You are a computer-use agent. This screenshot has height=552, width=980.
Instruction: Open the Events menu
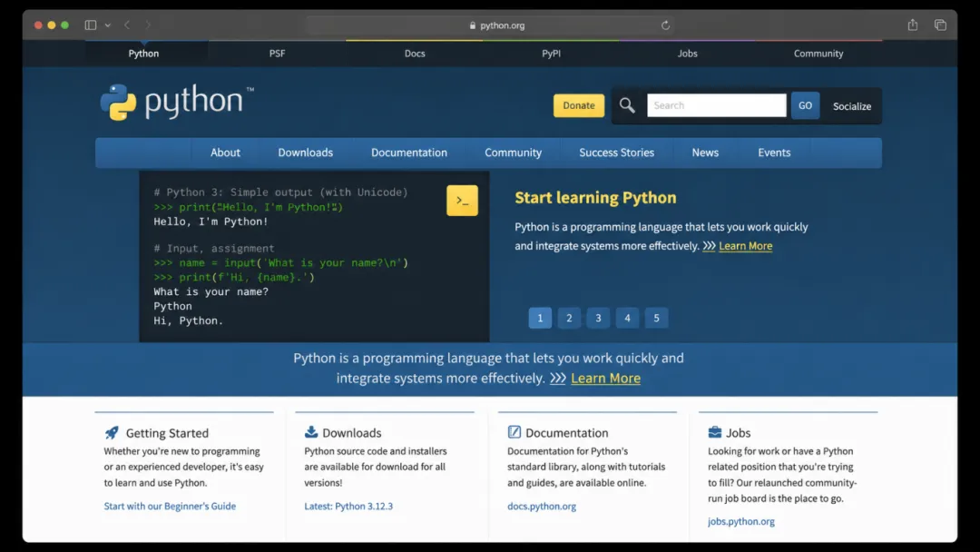774,153
